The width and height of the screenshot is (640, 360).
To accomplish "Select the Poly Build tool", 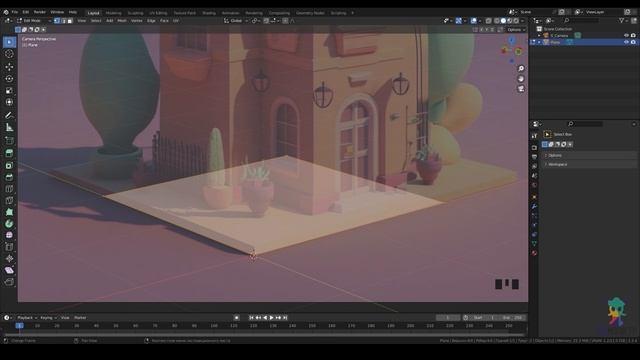I will pyautogui.click(x=9, y=212).
